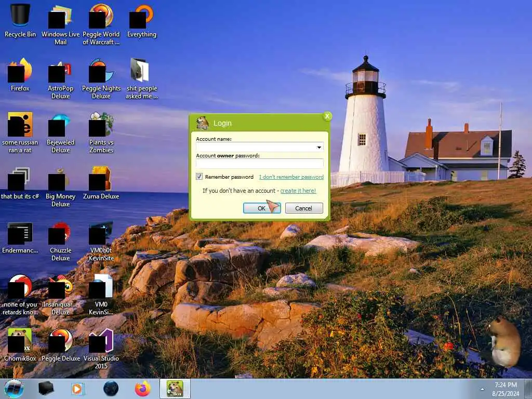Select the Visual Studio 2015 shortcut
Screen dimensions: 532x399
click(101, 349)
